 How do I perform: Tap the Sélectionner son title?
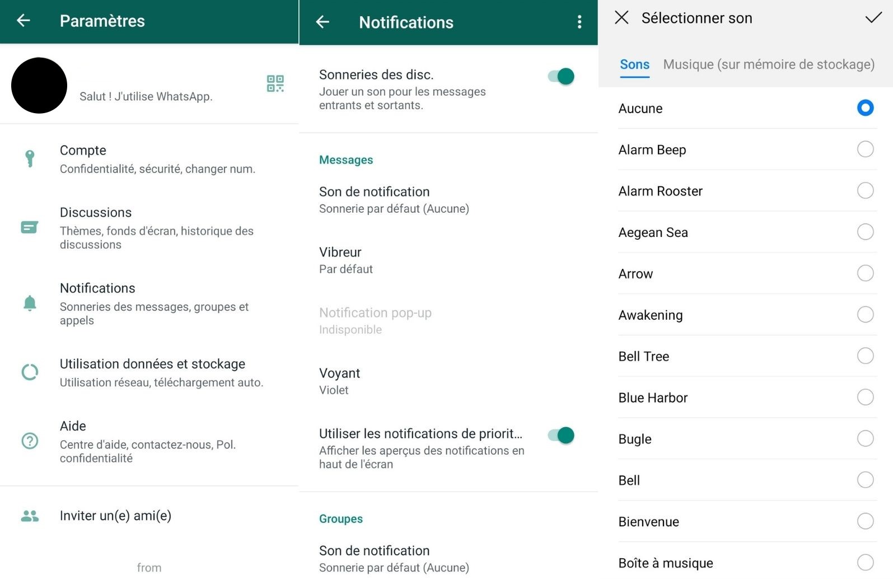(x=696, y=18)
